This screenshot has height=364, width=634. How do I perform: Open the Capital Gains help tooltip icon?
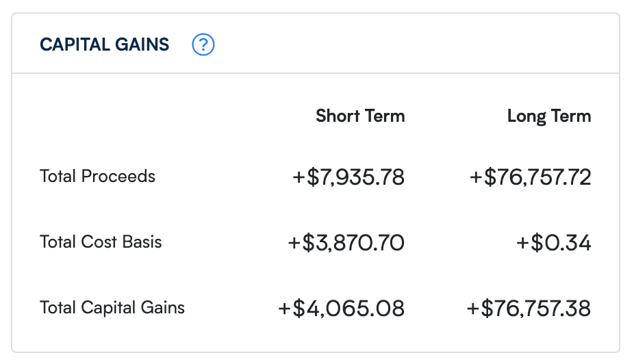tap(203, 45)
